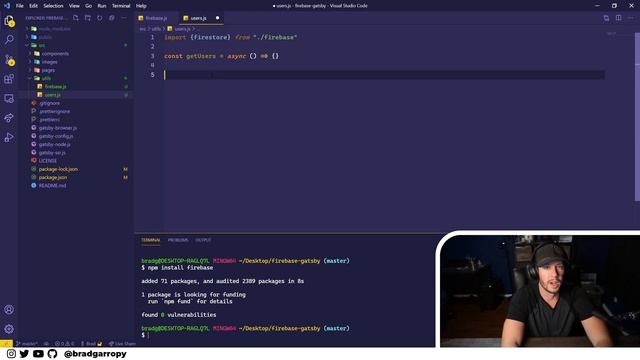The height and width of the screenshot is (360, 640).
Task: Click Live Share in status bar
Action: point(122,344)
